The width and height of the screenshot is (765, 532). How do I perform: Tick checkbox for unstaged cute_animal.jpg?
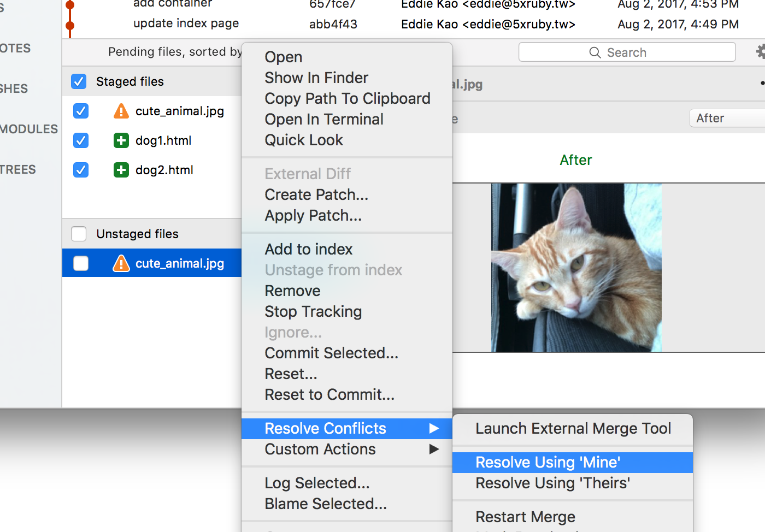[81, 264]
